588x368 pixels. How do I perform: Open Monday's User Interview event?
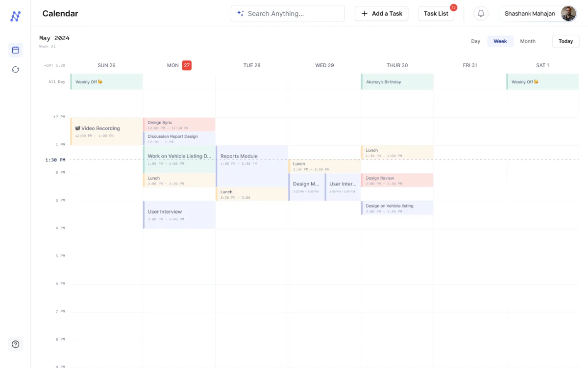pos(179,215)
